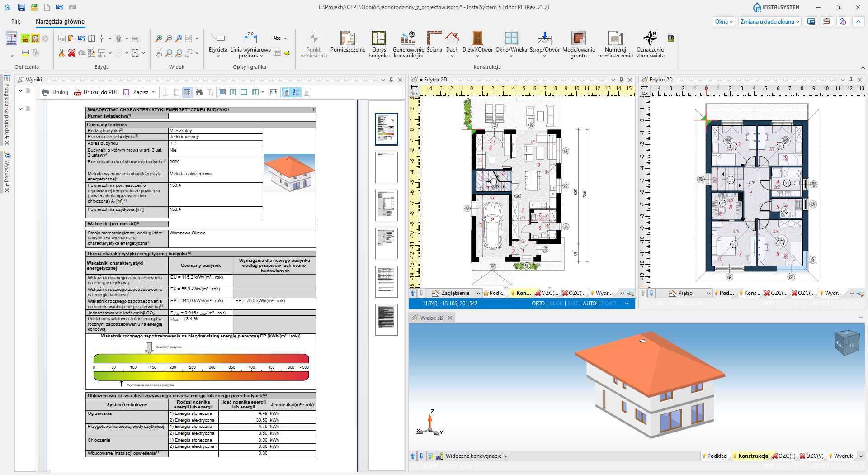Close the Widok 3D tab

tap(450, 318)
